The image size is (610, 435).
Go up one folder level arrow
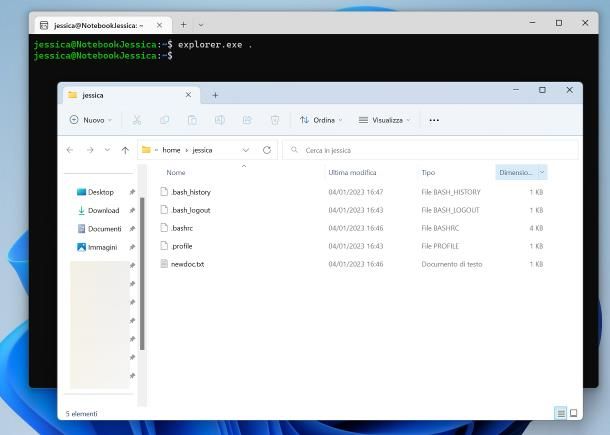(x=125, y=150)
